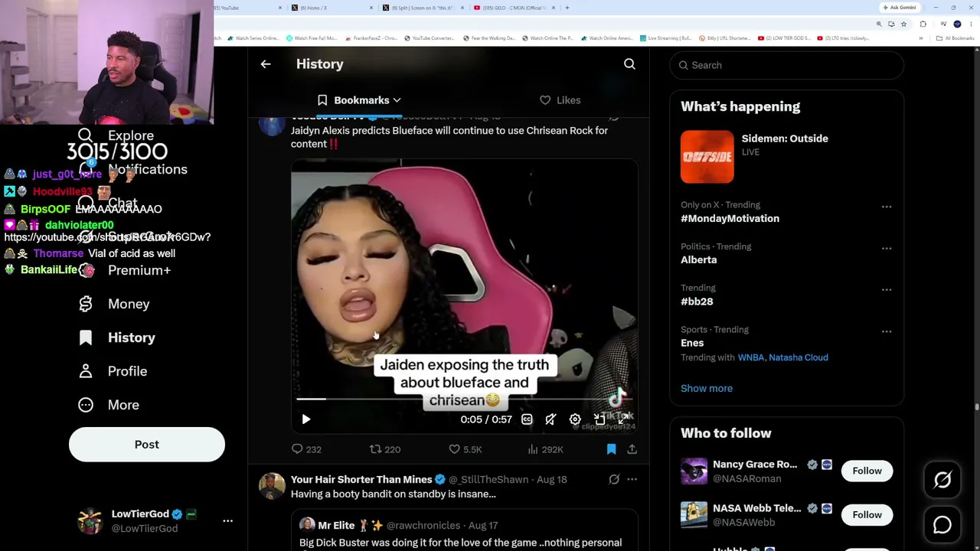
Task: Open browser extensions puzzle icon
Action: (923, 24)
